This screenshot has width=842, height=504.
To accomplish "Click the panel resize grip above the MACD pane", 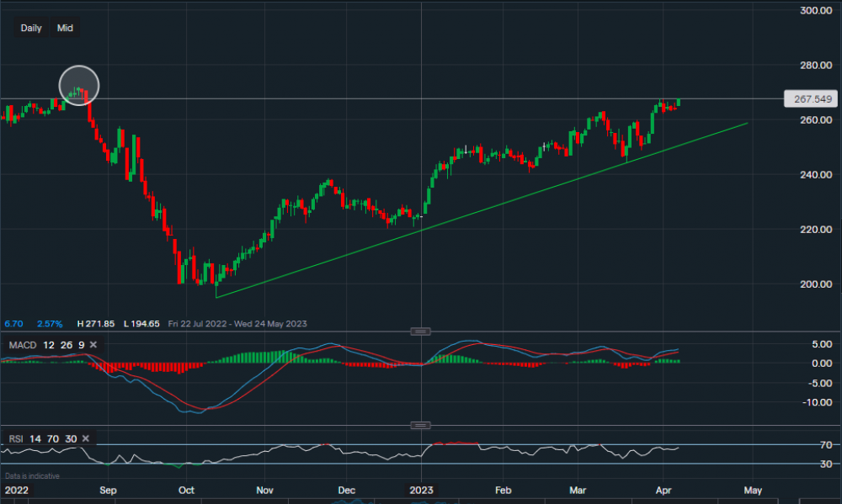I will (x=419, y=332).
